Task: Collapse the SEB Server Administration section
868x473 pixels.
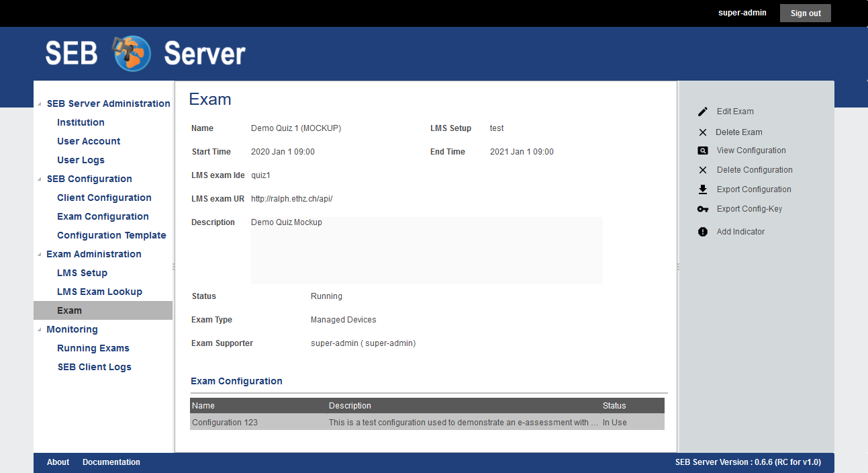Action: coord(40,103)
